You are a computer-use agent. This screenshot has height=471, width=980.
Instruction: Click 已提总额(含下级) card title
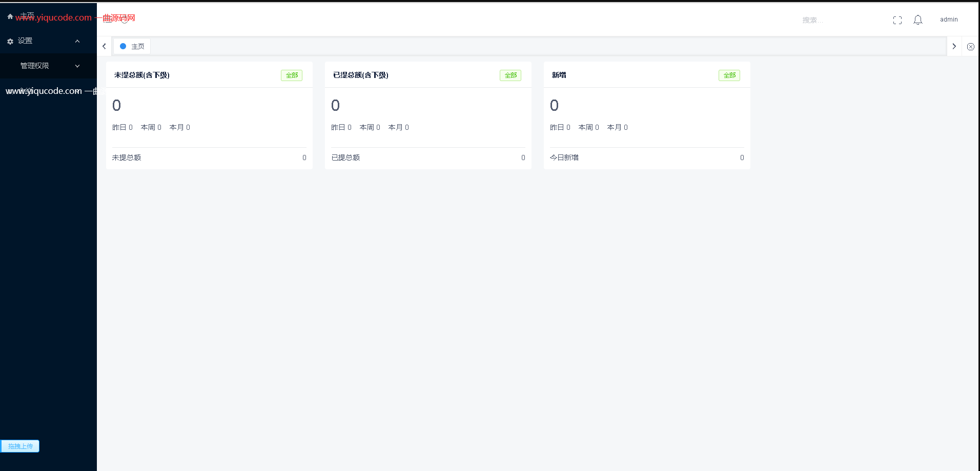[x=361, y=75]
